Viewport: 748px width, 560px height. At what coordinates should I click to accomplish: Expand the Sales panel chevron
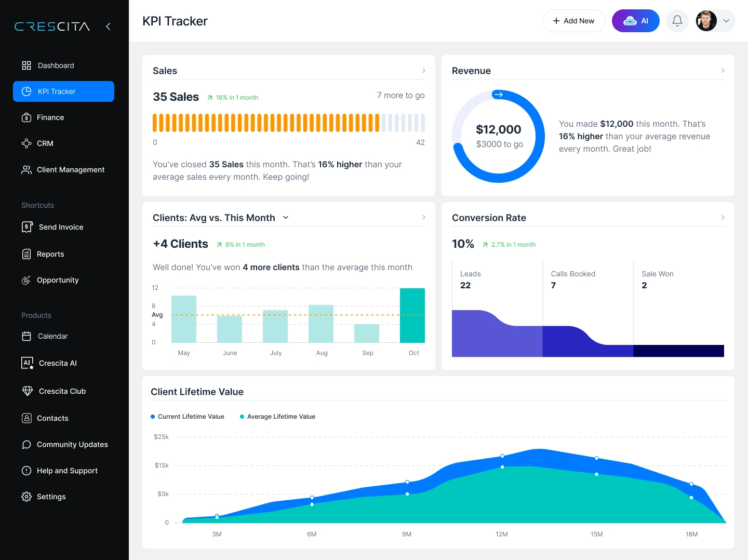click(423, 70)
